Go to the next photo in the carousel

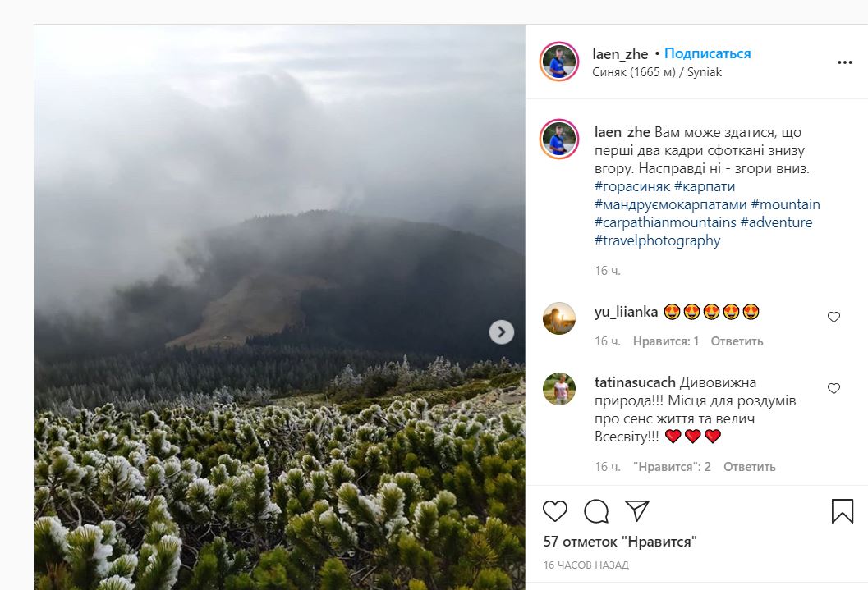(501, 332)
